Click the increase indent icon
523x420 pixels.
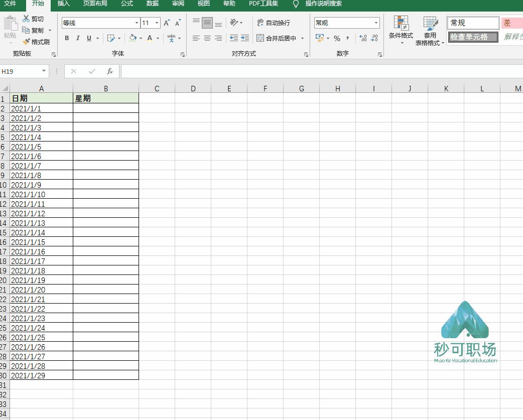[244, 38]
